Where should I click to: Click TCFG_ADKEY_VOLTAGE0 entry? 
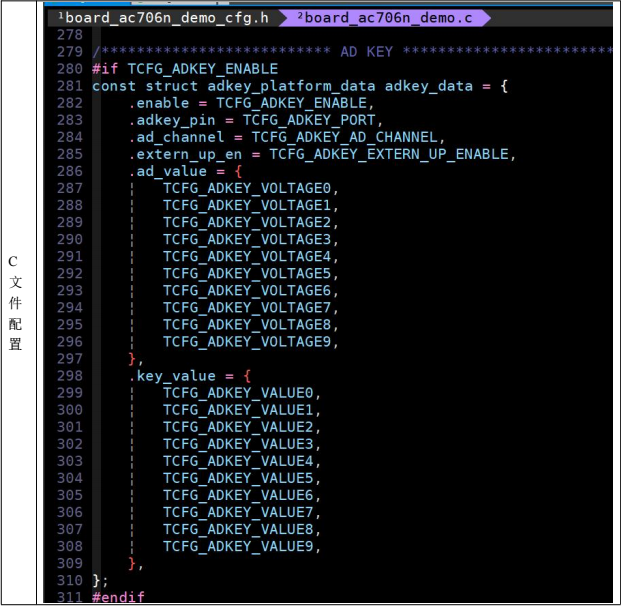coord(247,189)
